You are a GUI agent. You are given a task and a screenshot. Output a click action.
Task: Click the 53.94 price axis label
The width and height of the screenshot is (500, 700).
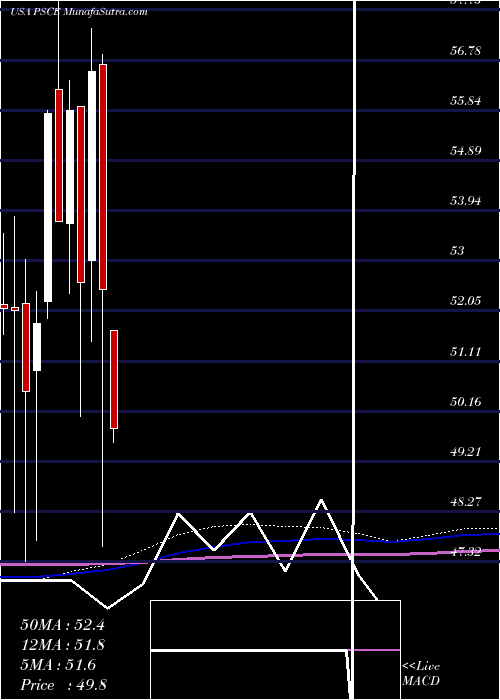pos(466,201)
